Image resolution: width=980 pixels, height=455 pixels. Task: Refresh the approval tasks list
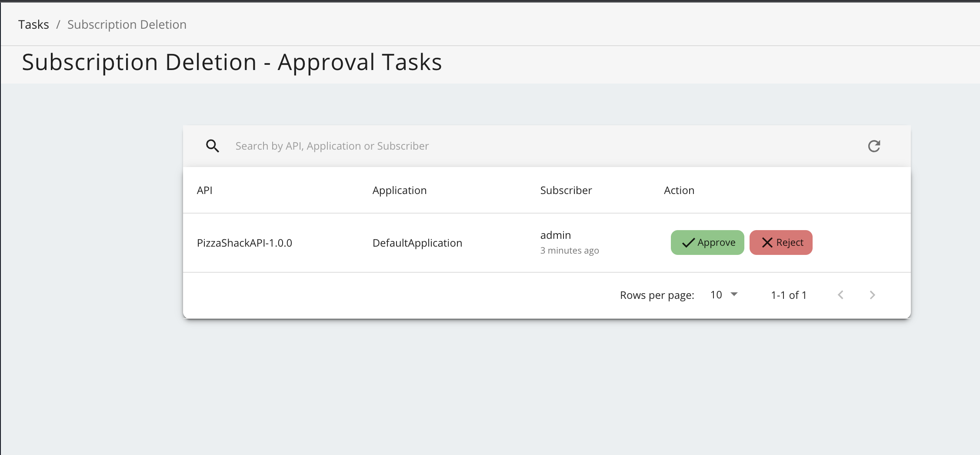874,146
